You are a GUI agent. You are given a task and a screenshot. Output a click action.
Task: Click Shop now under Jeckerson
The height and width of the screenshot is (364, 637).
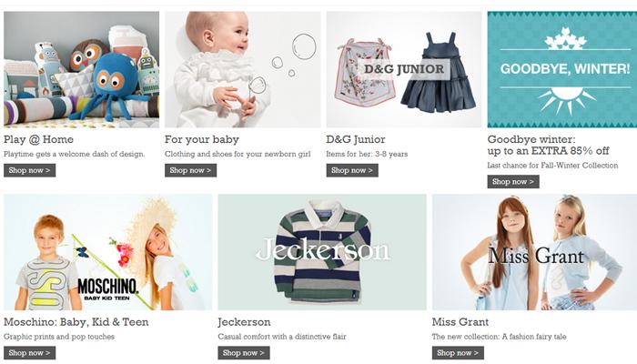pyautogui.click(x=244, y=353)
